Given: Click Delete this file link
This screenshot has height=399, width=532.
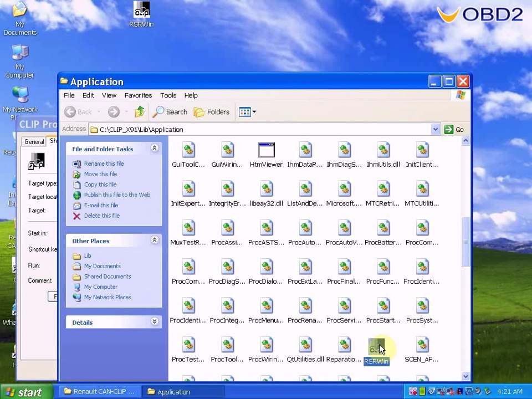Looking at the screenshot, I should (102, 216).
